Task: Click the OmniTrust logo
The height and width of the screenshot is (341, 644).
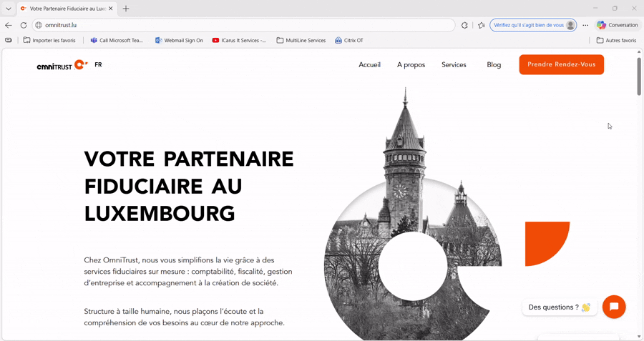Action: [62, 65]
